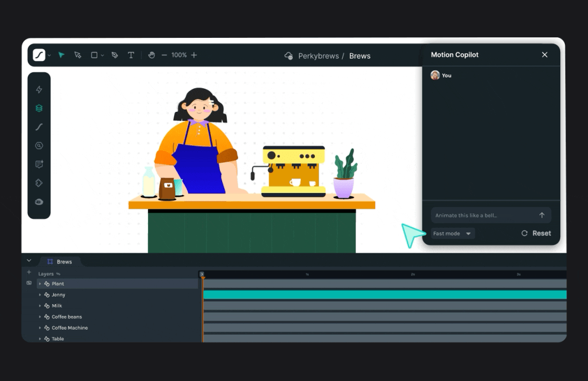Open the Layers stack icon in sidebar
Screen dimensions: 588x381
pyautogui.click(x=39, y=109)
